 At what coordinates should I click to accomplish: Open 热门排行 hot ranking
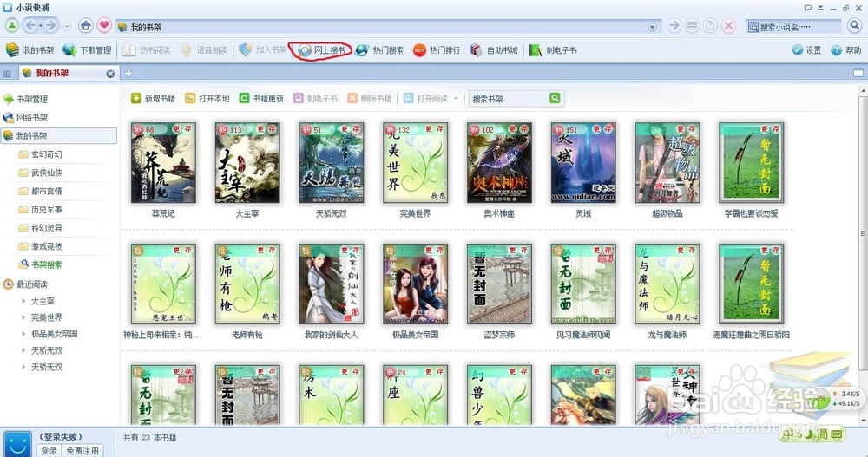tap(437, 50)
